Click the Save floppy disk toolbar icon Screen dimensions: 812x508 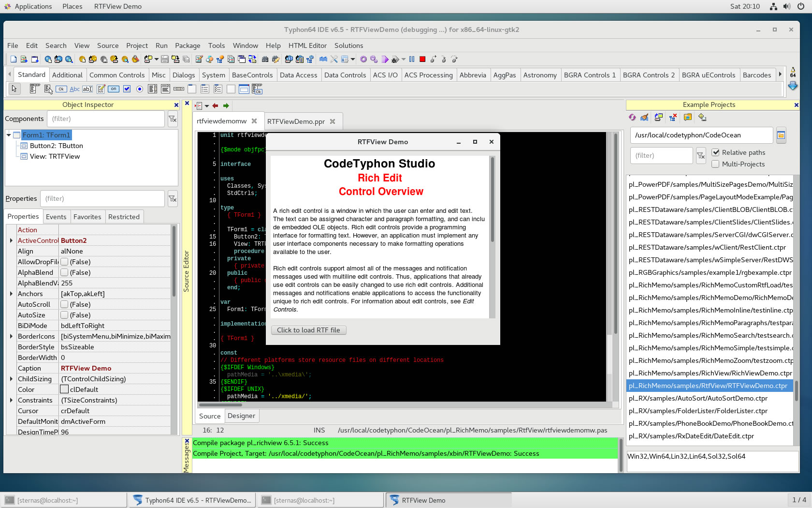point(165,59)
